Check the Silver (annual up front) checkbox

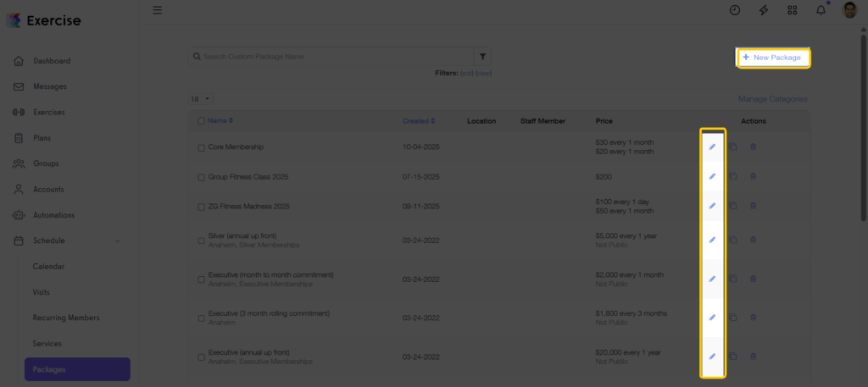point(201,241)
